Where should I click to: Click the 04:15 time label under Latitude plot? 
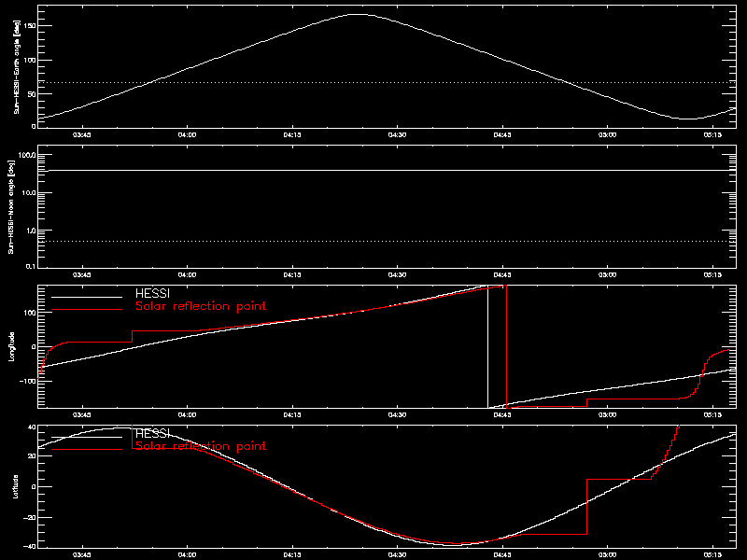pos(291,554)
